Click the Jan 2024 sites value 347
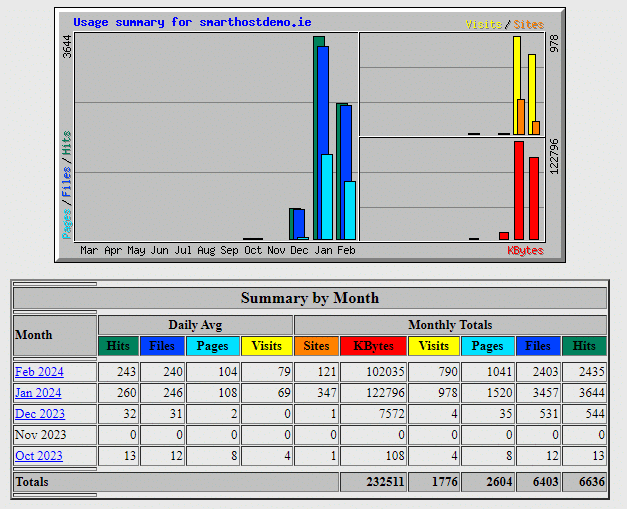627x509 pixels. pyautogui.click(x=327, y=393)
